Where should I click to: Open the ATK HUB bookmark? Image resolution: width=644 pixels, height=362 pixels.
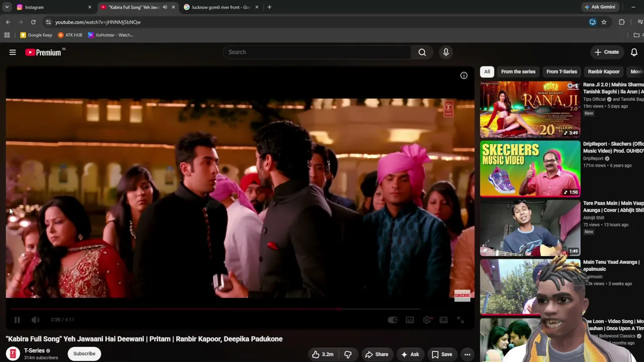tap(70, 35)
